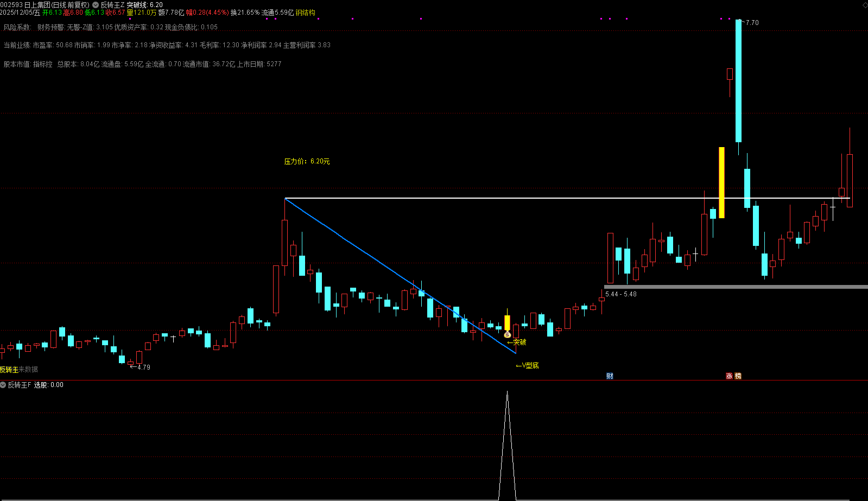This screenshot has height=501, width=868.
Task: Click the ←突破 breakout label
Action: pyautogui.click(x=516, y=342)
